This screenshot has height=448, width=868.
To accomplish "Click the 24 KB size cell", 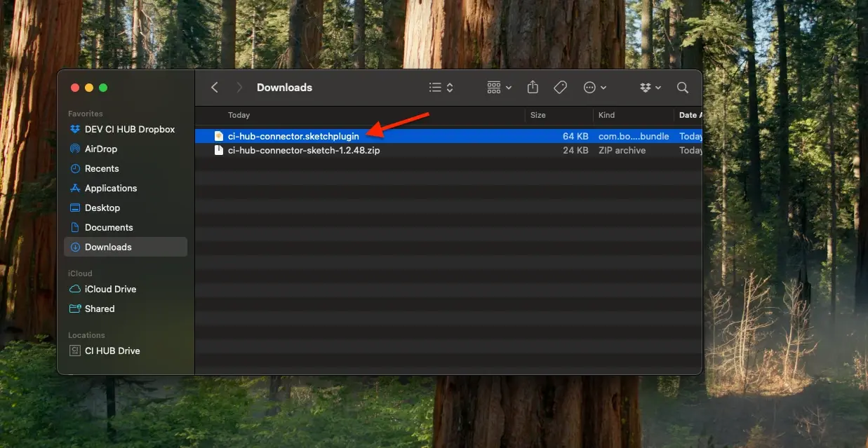I will [575, 150].
